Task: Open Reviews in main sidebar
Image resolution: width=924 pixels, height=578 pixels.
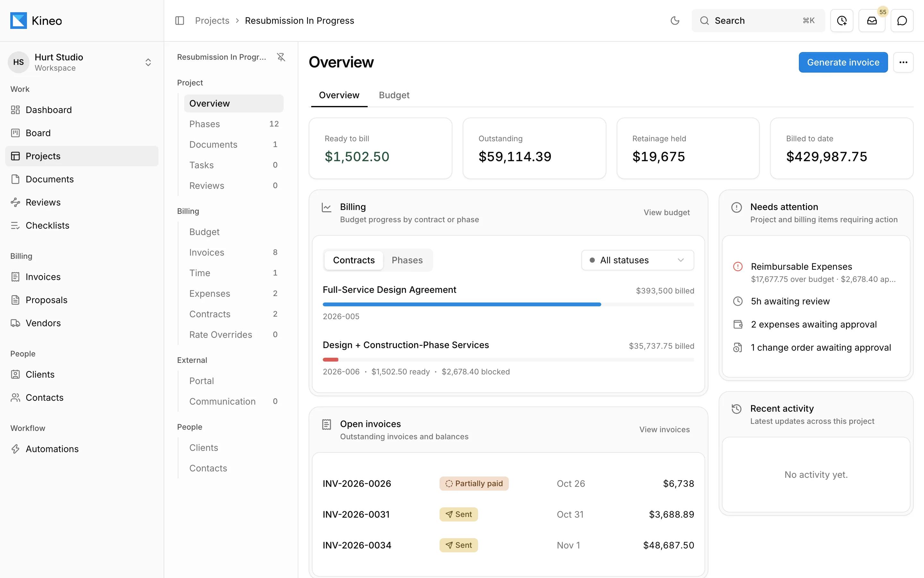Action: pos(82,202)
